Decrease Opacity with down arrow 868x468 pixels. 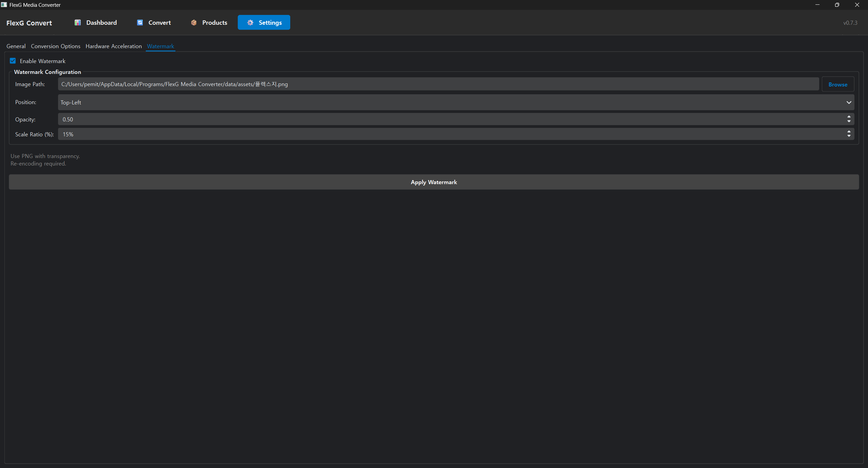(x=849, y=121)
